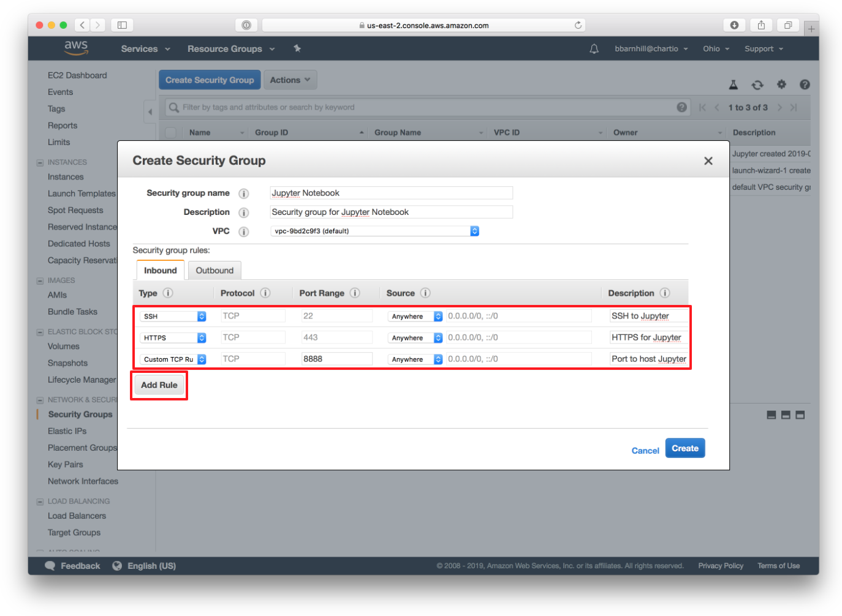This screenshot has width=842, height=616.
Task: Open Source dropdown for SSH rule
Action: coord(415,317)
